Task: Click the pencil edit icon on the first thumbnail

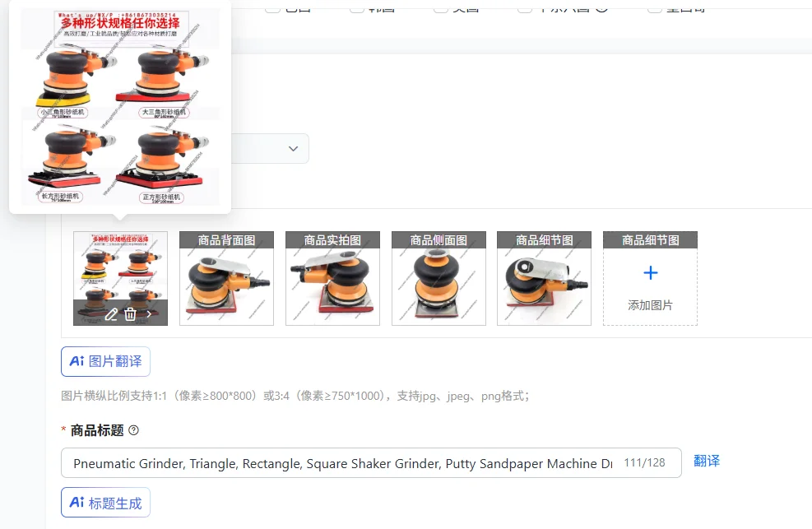Action: [111, 314]
